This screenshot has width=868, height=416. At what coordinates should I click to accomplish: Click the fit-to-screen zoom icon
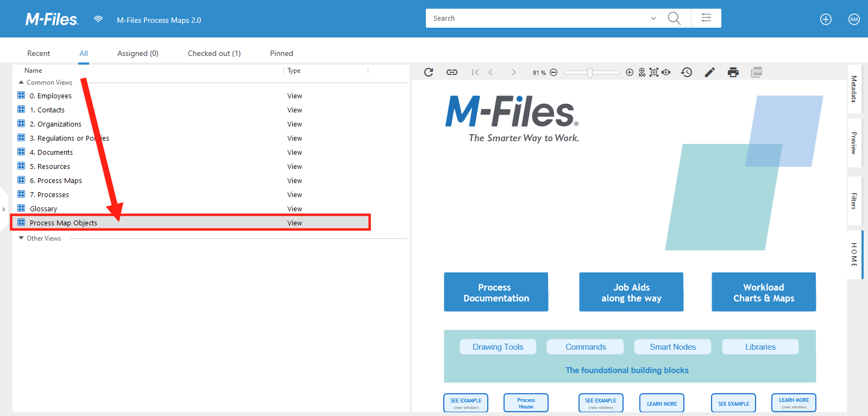[654, 72]
